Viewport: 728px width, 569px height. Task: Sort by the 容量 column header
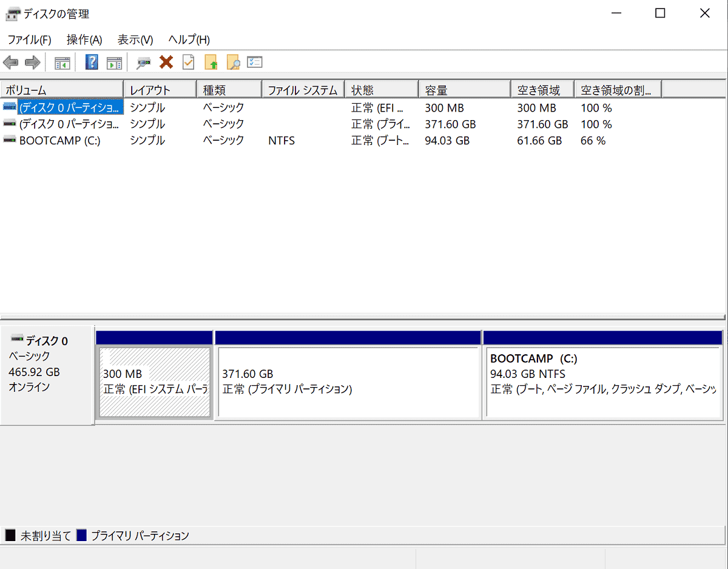pyautogui.click(x=465, y=90)
